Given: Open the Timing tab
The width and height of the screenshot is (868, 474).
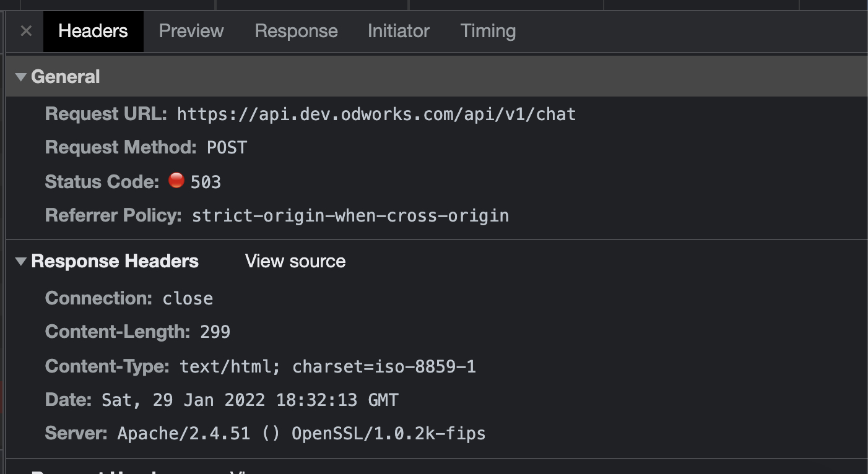Looking at the screenshot, I should (x=488, y=31).
